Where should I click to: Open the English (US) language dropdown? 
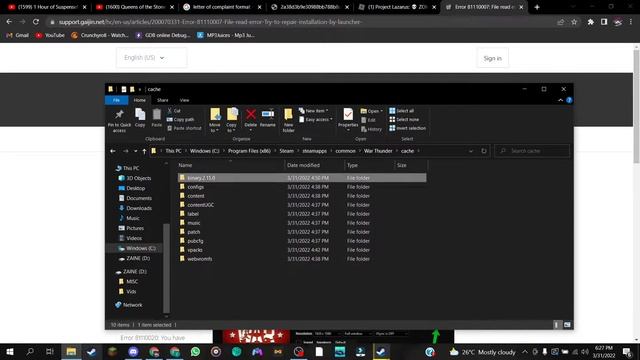point(151,58)
